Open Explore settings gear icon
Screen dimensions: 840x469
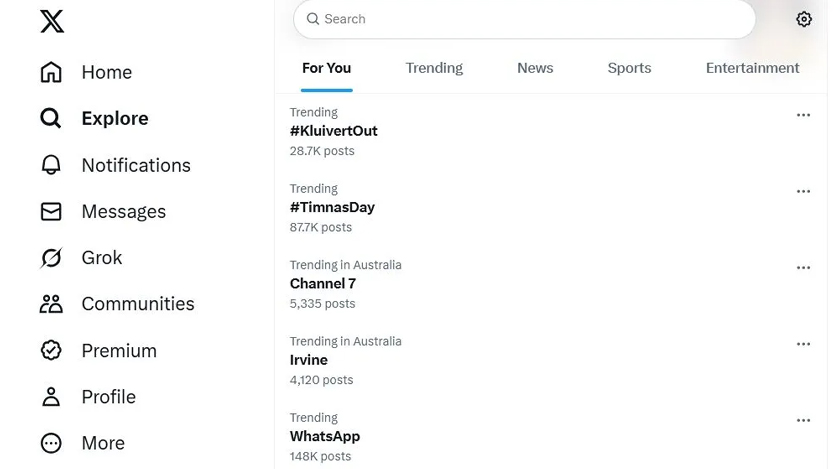click(803, 19)
